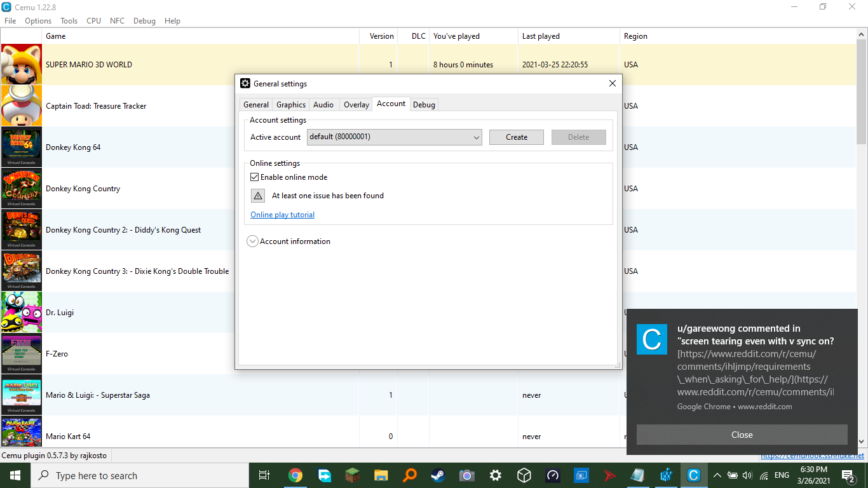This screenshot has height=488, width=868.
Task: Click the red arrow taskbar icon
Action: click(610, 475)
